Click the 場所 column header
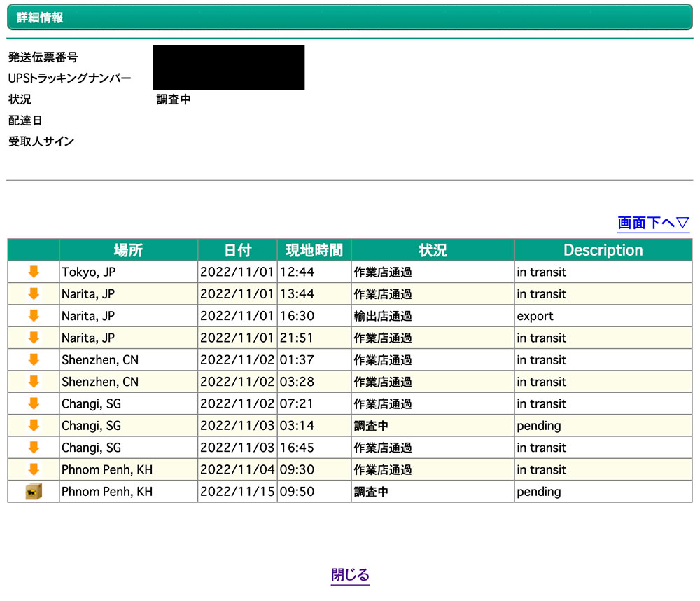This screenshot has height=601, width=700. tap(129, 250)
